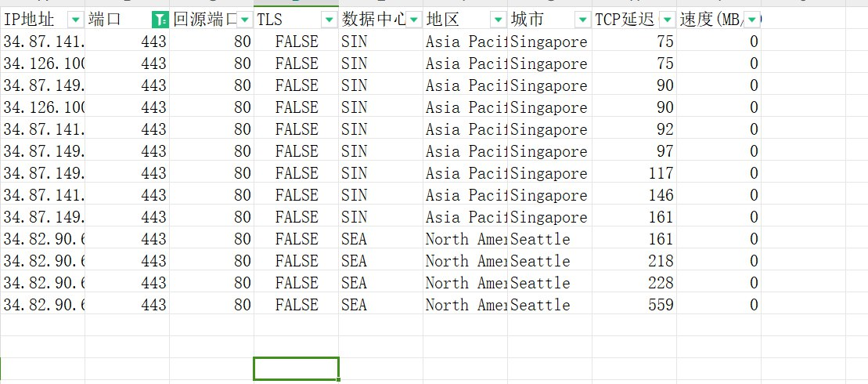Open the 数据中心 filter dropdown arrow
868x384 pixels.
(x=413, y=20)
